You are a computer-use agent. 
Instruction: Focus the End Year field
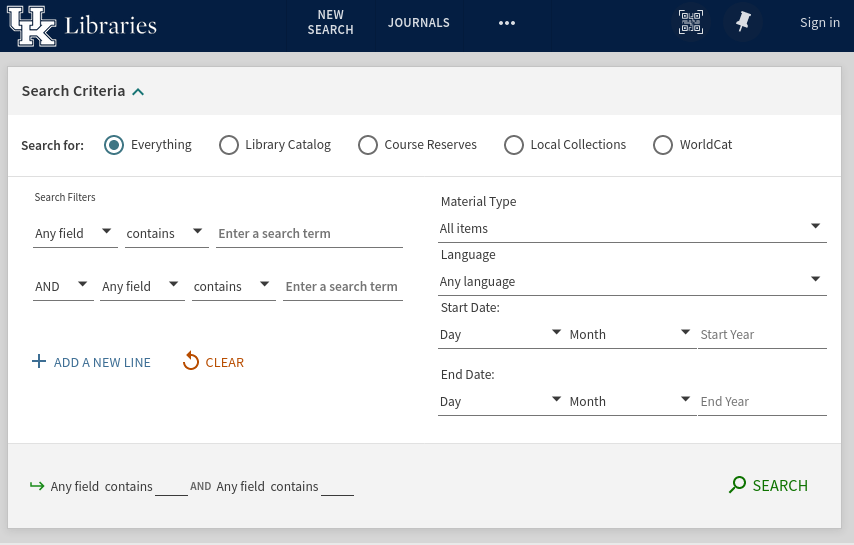[762, 401]
